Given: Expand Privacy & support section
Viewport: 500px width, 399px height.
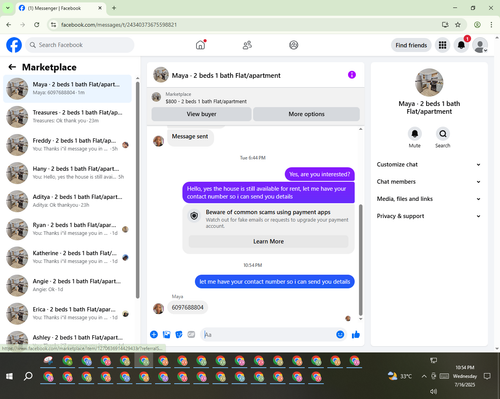Looking at the screenshot, I should (429, 216).
